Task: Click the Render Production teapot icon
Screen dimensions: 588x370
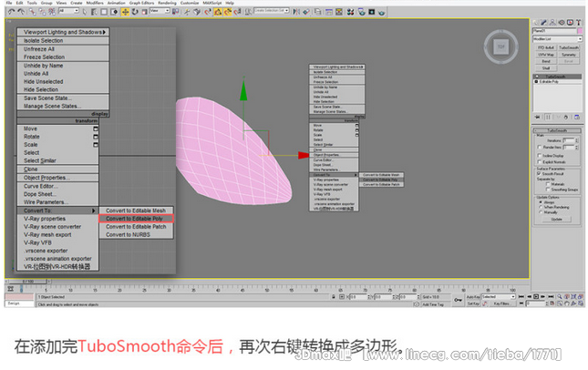Action: [x=381, y=12]
